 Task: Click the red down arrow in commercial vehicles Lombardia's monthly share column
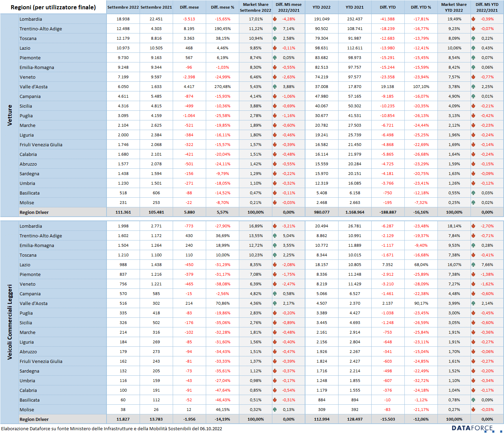point(275,226)
